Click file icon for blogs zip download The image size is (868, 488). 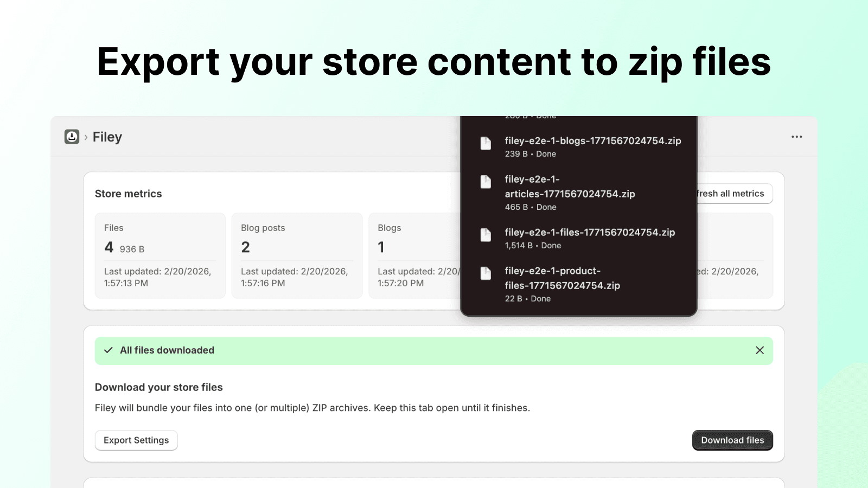(486, 143)
